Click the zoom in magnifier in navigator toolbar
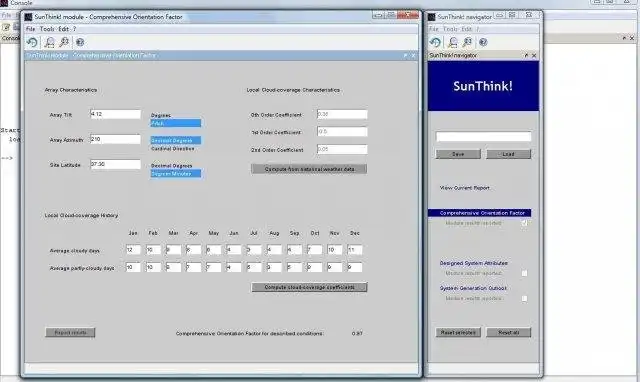 453,42
